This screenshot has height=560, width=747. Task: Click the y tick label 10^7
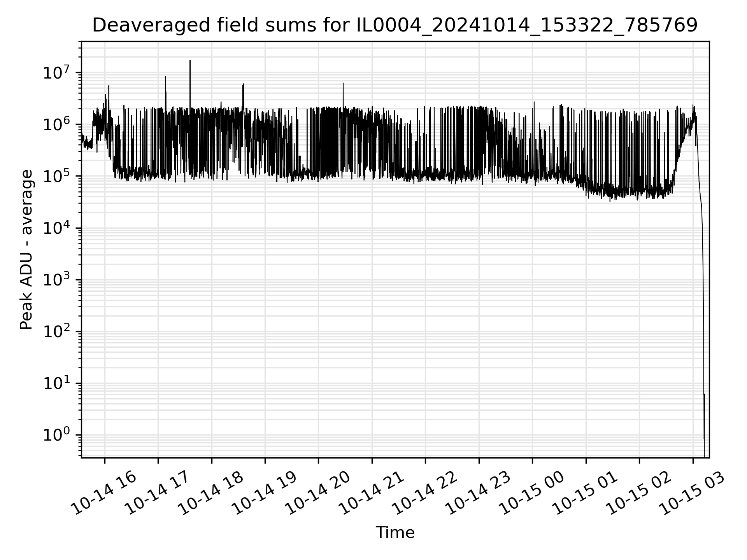coord(57,72)
